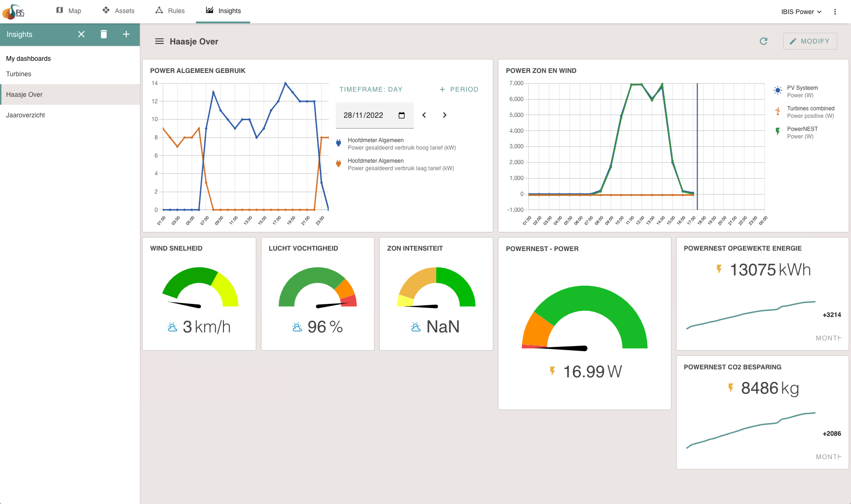Click the green PowerNEST bolt legend icon
The width and height of the screenshot is (851, 504).
click(x=778, y=131)
